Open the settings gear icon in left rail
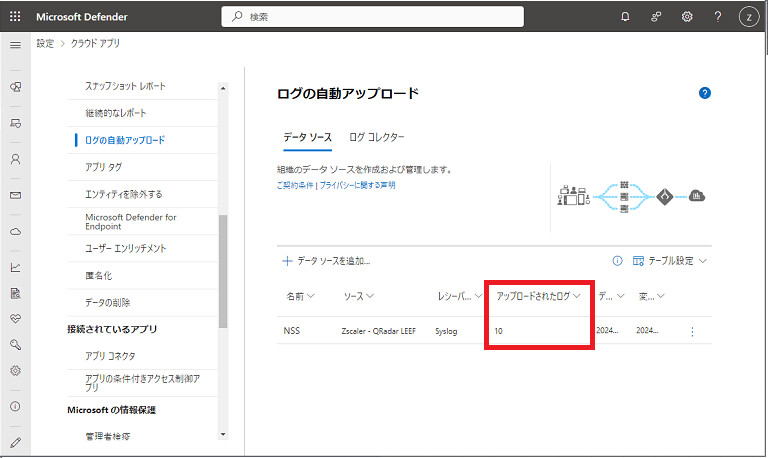 [16, 370]
